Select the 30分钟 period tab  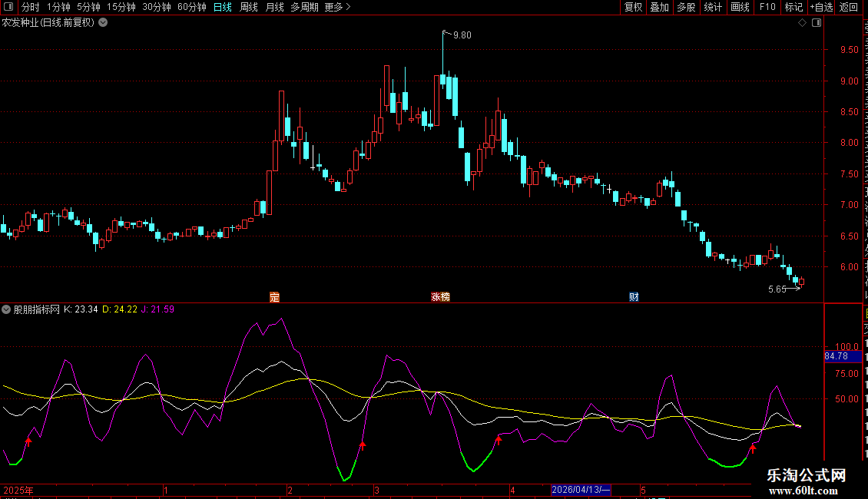157,7
